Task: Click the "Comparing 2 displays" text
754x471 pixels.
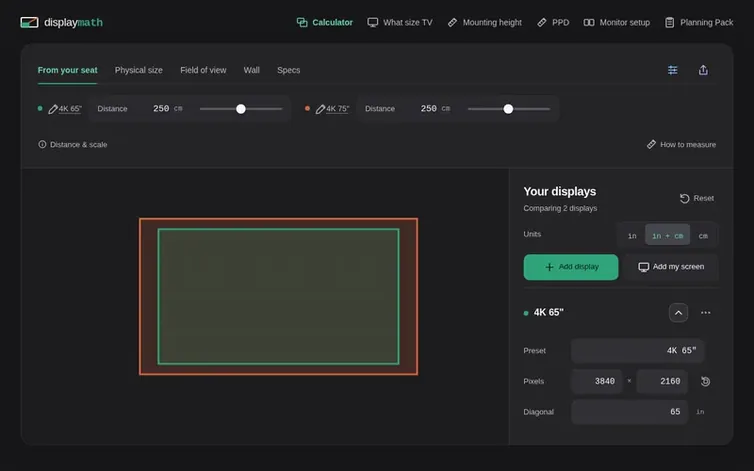Action: [x=560, y=208]
